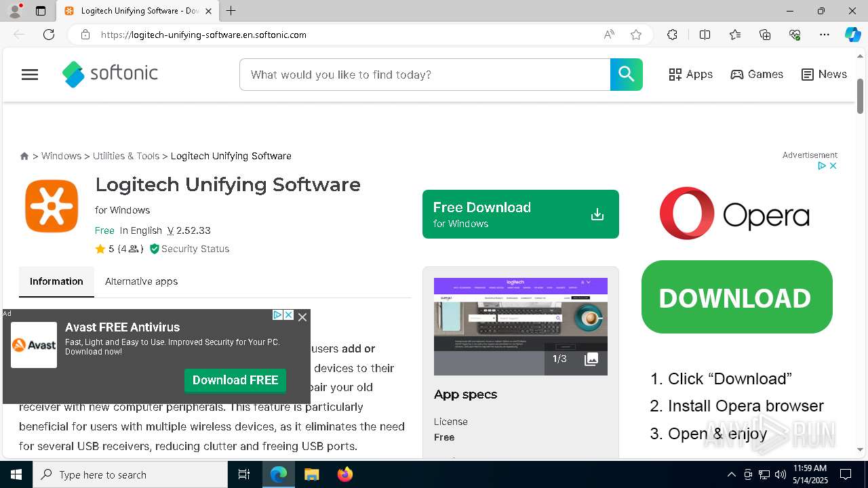This screenshot has height=488, width=868.
Task: Open the Apps section
Action: coord(690,75)
